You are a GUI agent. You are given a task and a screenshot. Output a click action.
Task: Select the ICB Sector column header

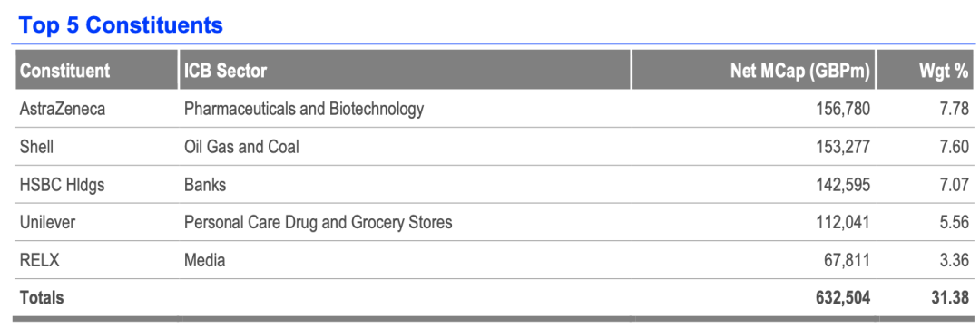pyautogui.click(x=225, y=71)
